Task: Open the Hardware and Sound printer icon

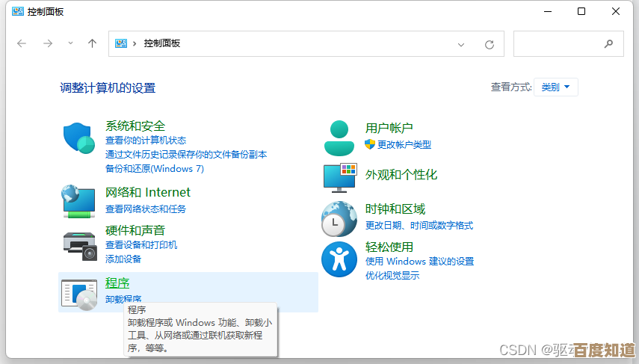Action: 80,246
